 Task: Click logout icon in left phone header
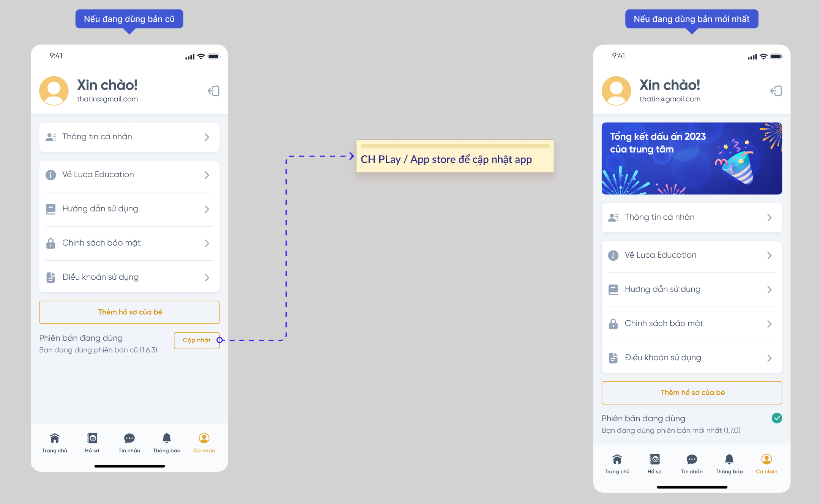pyautogui.click(x=214, y=91)
